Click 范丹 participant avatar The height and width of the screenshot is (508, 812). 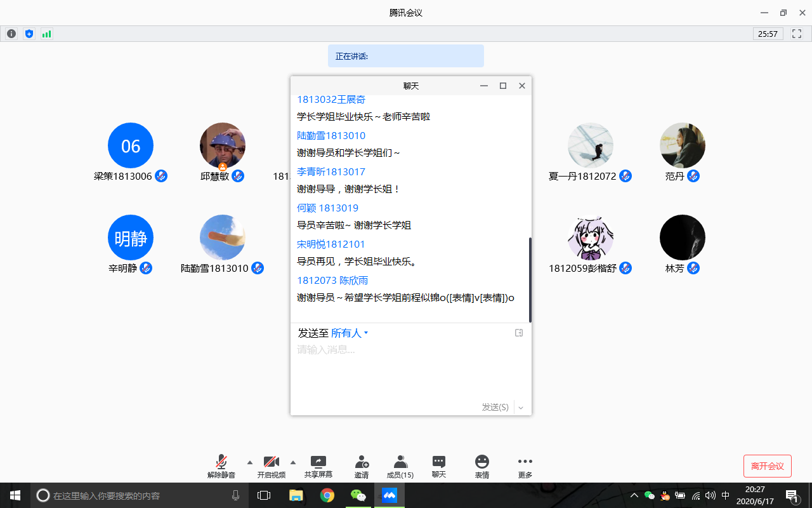[683, 145]
